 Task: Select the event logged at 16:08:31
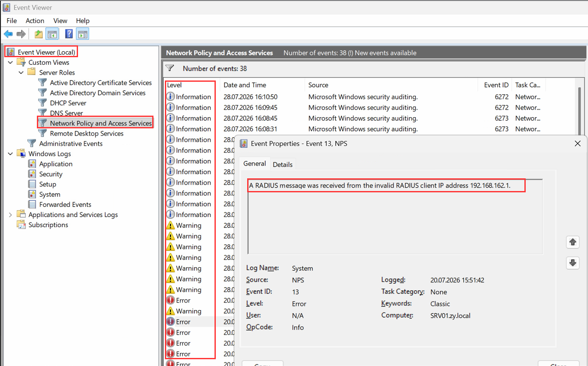[x=370, y=129]
